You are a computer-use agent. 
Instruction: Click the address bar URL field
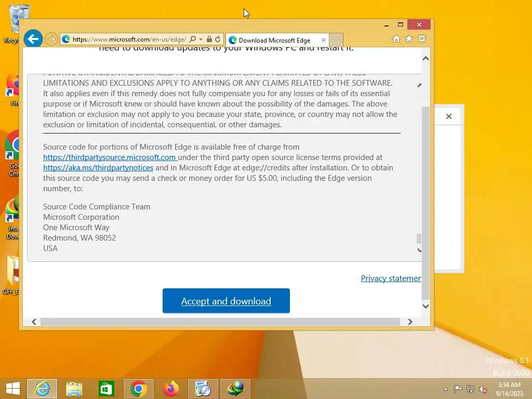pyautogui.click(x=129, y=39)
